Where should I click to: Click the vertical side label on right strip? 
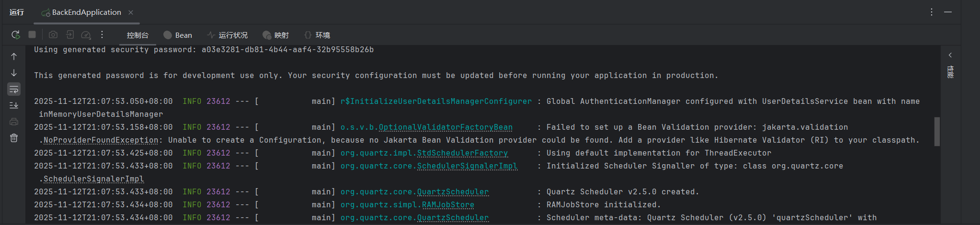(950, 72)
